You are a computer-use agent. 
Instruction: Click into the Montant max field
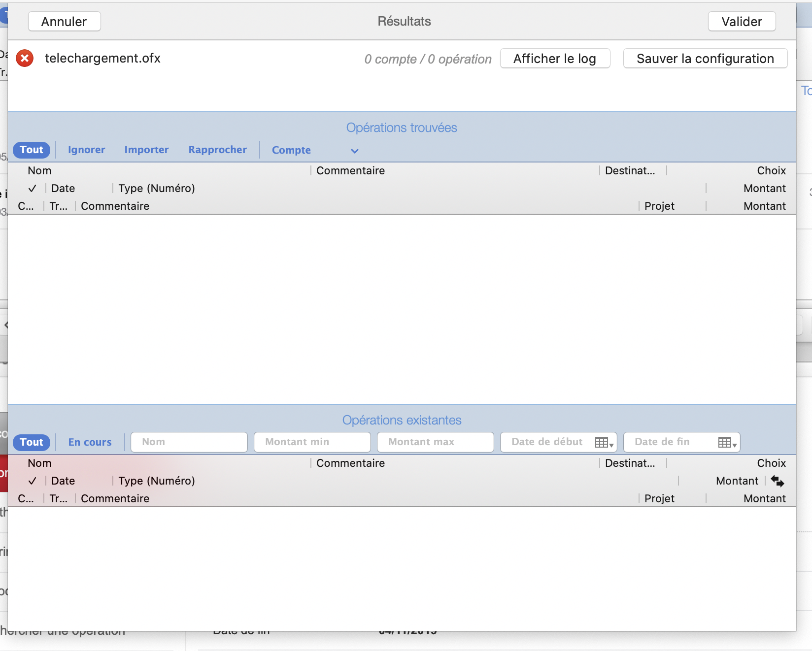(x=436, y=442)
